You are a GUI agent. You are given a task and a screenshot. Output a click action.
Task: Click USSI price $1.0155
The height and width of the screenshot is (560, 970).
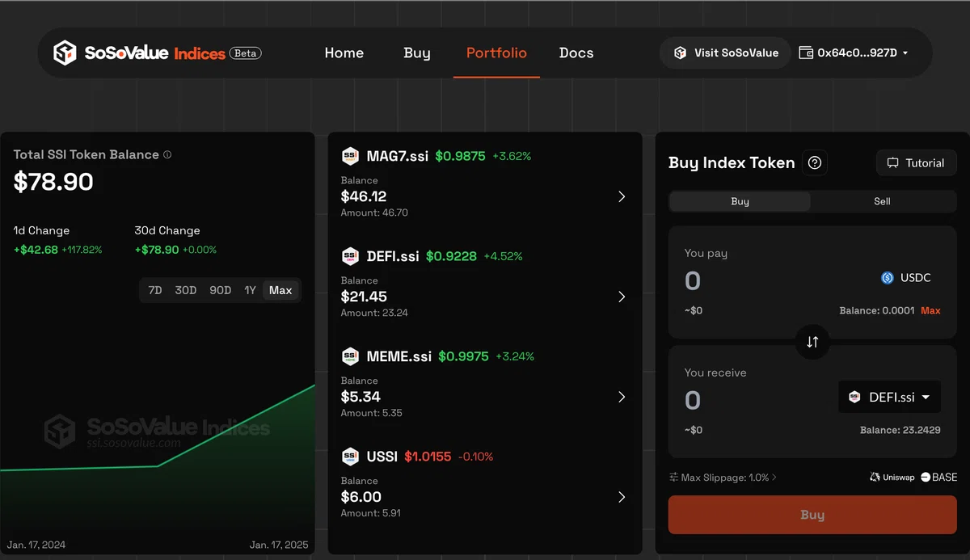pos(428,457)
